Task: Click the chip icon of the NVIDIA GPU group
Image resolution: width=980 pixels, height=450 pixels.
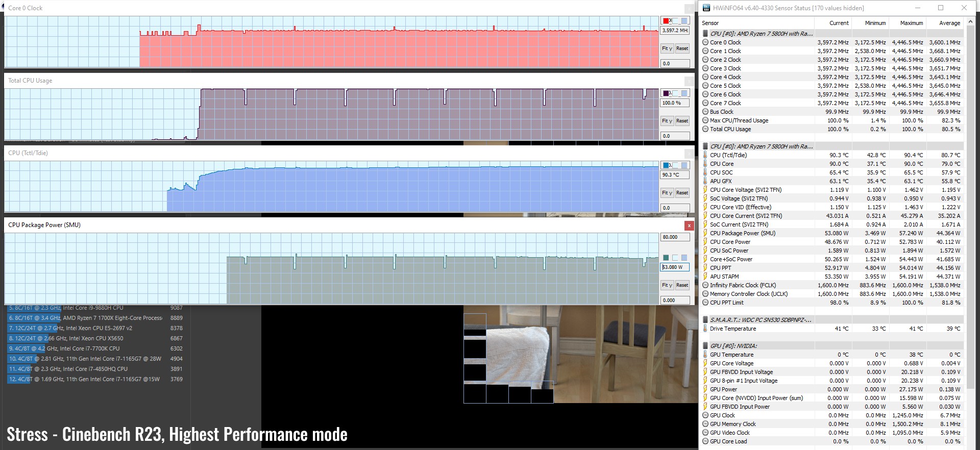Action: point(705,346)
